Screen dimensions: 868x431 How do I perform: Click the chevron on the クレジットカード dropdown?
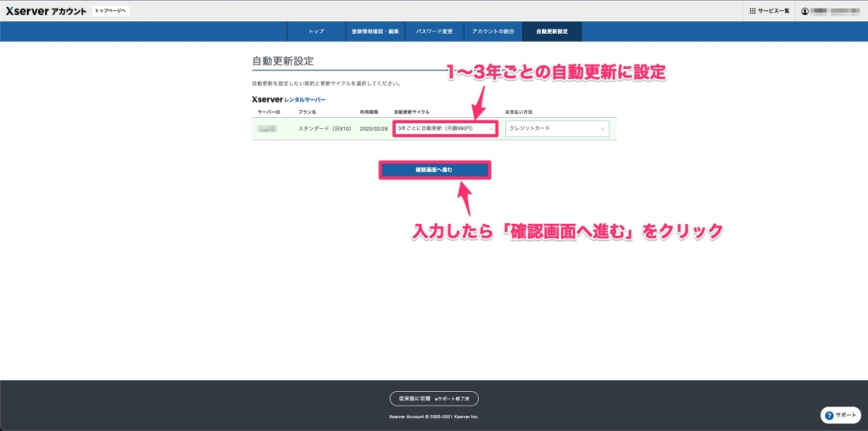[x=602, y=129]
